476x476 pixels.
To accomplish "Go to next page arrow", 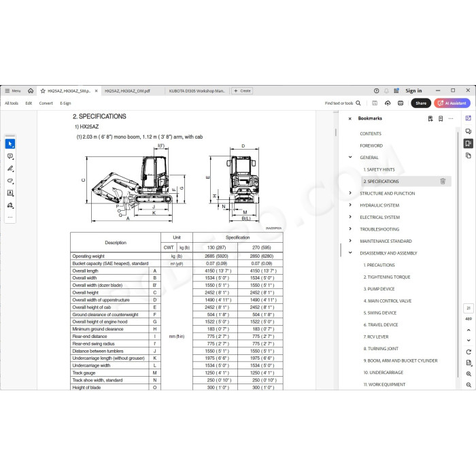I will pyautogui.click(x=469, y=340).
